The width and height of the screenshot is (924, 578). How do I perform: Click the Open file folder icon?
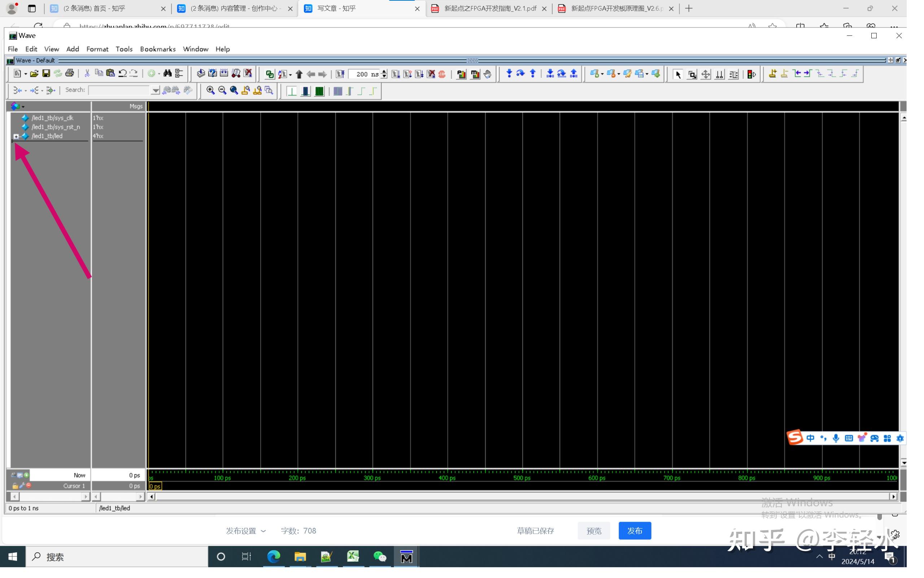(34, 74)
